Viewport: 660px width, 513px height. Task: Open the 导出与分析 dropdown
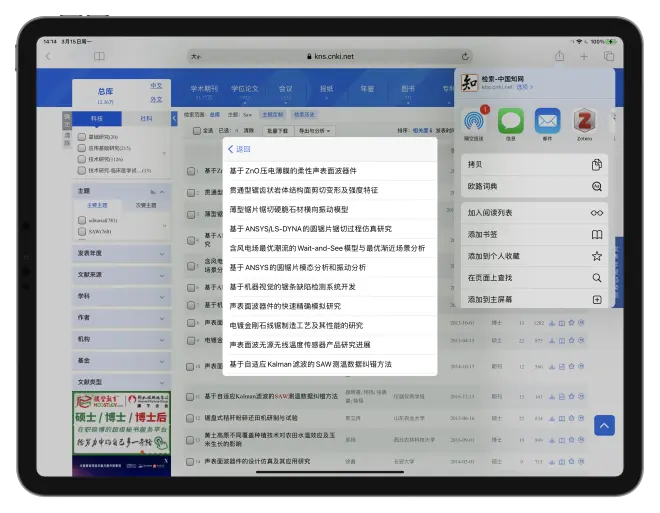[x=314, y=131]
